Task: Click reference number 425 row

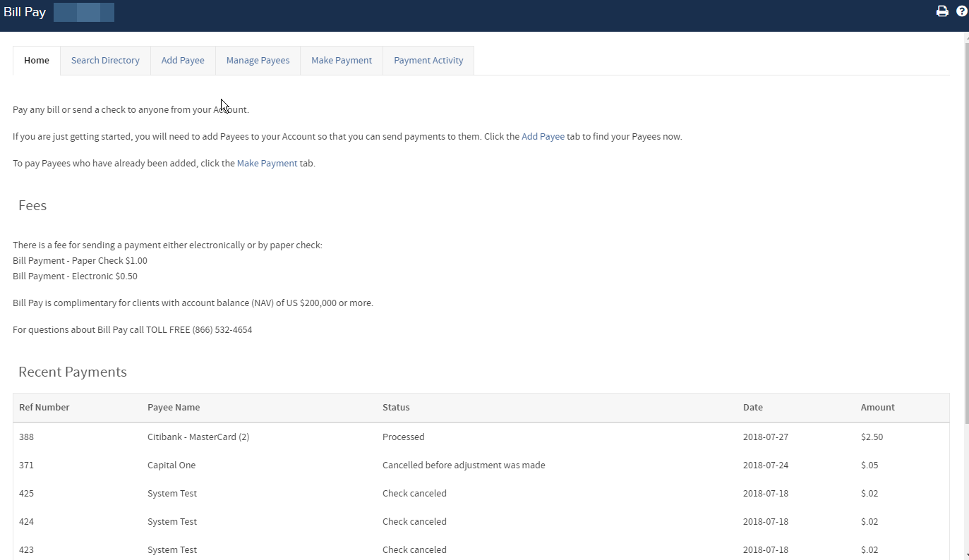Action: coord(27,494)
